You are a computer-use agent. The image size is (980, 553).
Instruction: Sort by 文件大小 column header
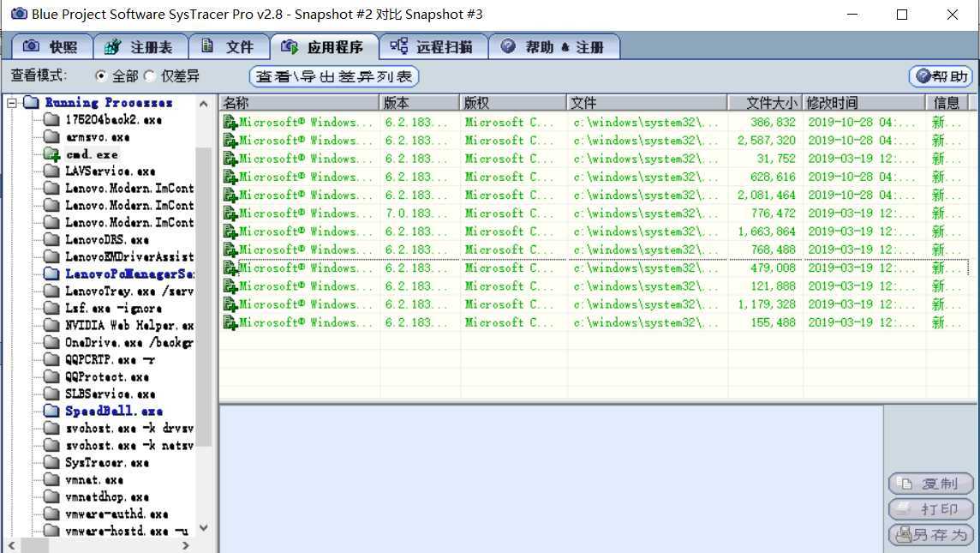pyautogui.click(x=766, y=103)
